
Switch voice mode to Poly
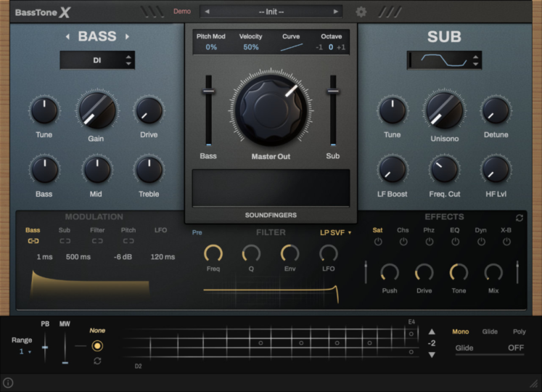click(x=519, y=332)
